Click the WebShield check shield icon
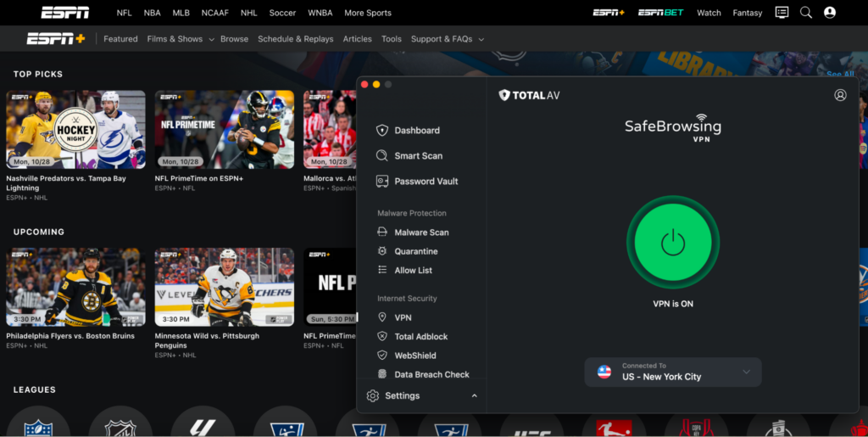This screenshot has width=868, height=437. click(x=382, y=355)
